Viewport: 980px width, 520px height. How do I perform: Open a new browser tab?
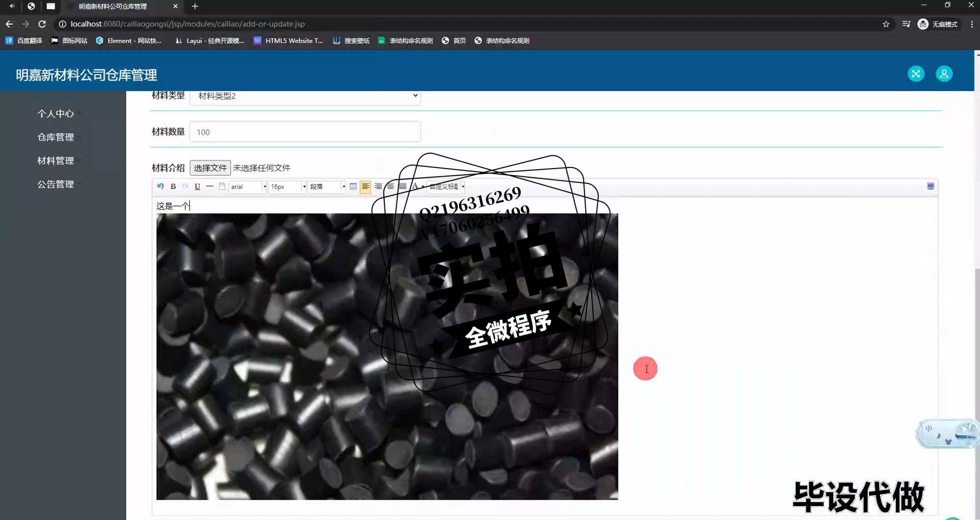tap(195, 7)
